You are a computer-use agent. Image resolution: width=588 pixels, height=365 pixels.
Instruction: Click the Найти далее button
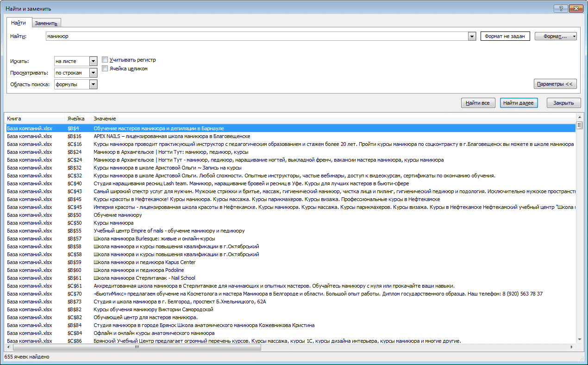(519, 103)
